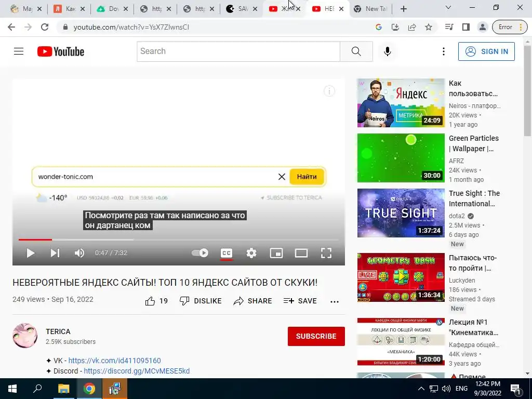Screen dimensions: 532x399
Task: Bookmark this page with star
Action: coord(429,27)
